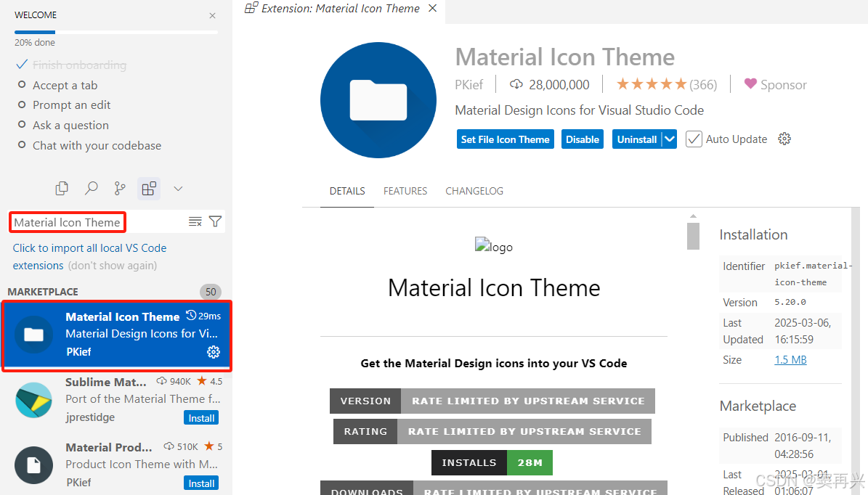Toggle the Auto Update checkbox

(694, 139)
